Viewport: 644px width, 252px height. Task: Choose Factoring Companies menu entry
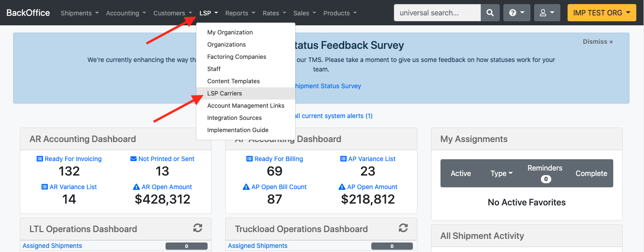(x=237, y=57)
